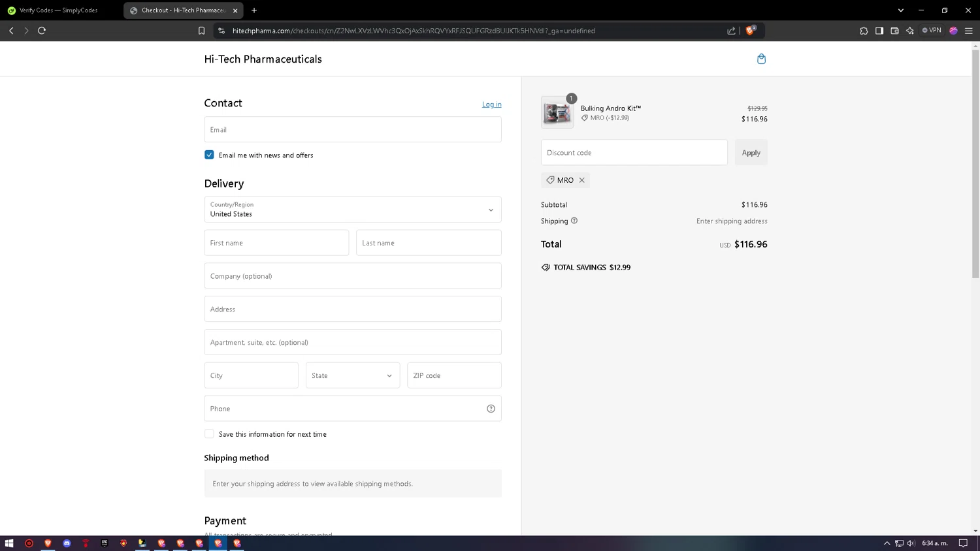Image resolution: width=980 pixels, height=551 pixels.
Task: Focus the Discount code field
Action: [x=634, y=153]
